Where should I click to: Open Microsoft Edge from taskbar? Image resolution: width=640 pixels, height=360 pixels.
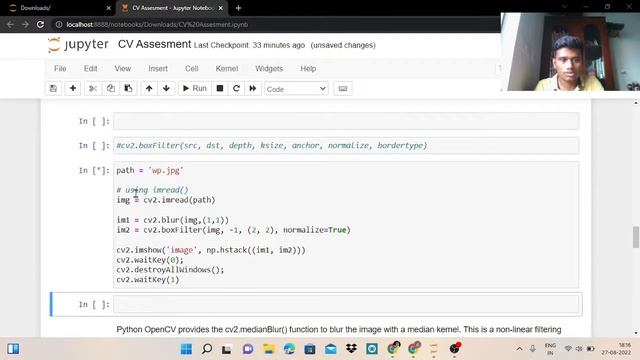(289, 349)
